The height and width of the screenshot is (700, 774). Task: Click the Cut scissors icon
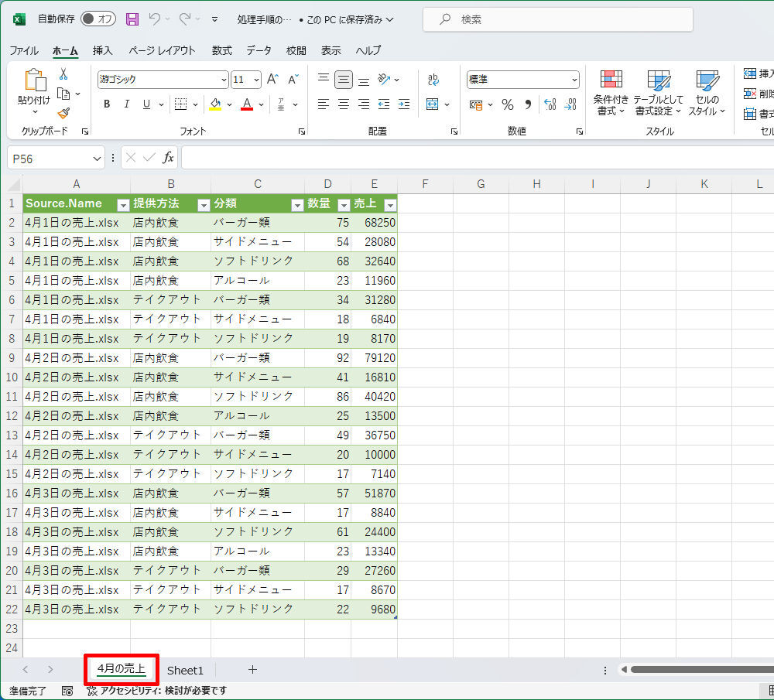(x=63, y=73)
